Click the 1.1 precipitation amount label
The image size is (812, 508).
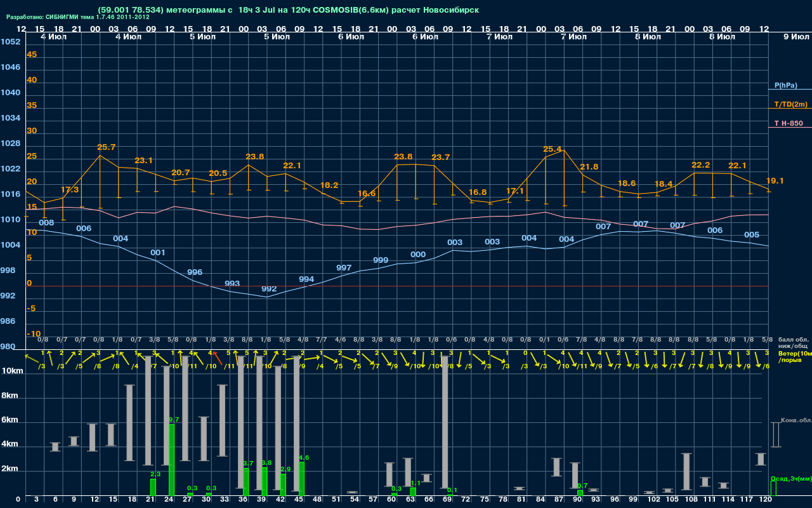coord(416,483)
